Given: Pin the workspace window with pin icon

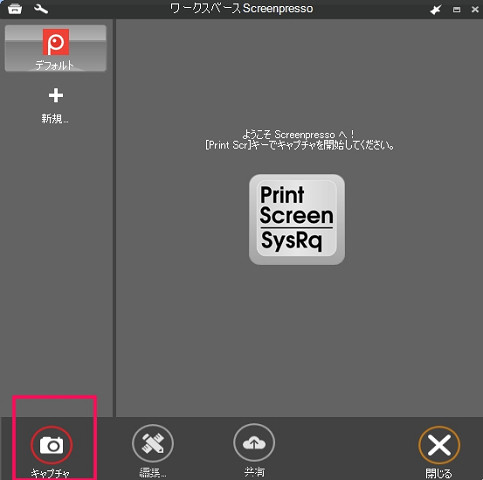Looking at the screenshot, I should (x=436, y=10).
